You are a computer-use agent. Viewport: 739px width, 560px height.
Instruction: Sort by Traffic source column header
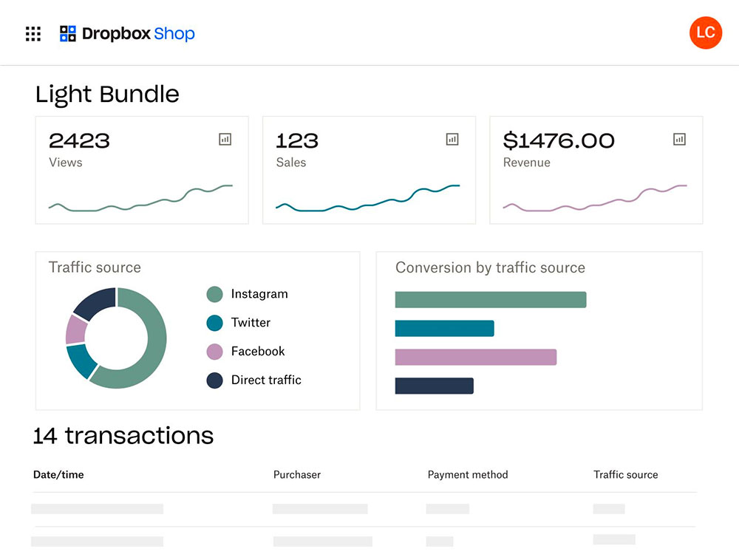click(625, 475)
